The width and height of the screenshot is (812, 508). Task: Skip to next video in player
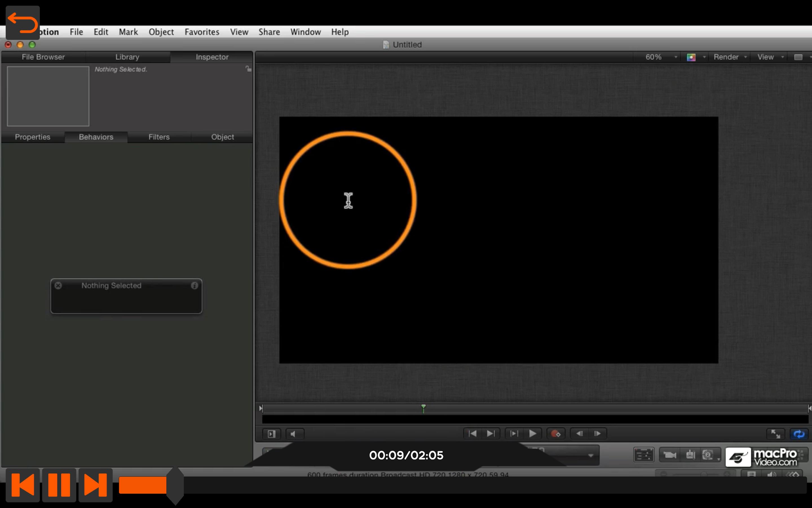[95, 485]
